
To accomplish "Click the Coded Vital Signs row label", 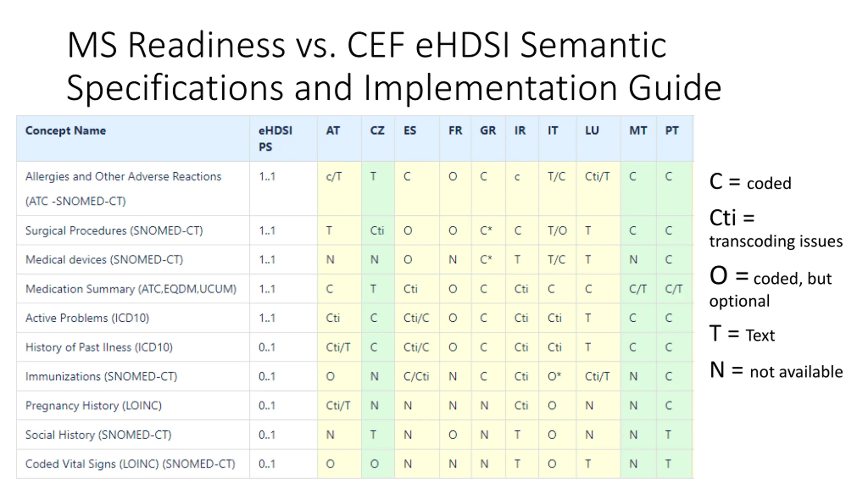I will click(x=130, y=464).
